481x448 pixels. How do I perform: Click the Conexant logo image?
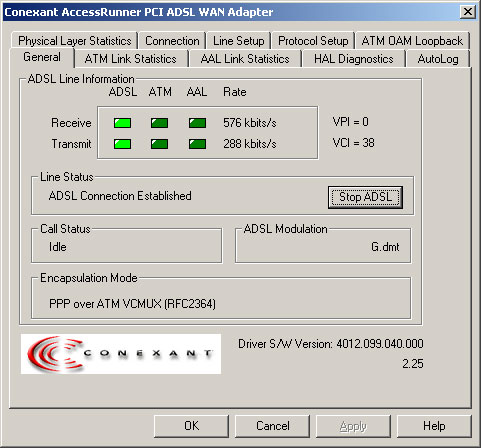[x=121, y=354]
